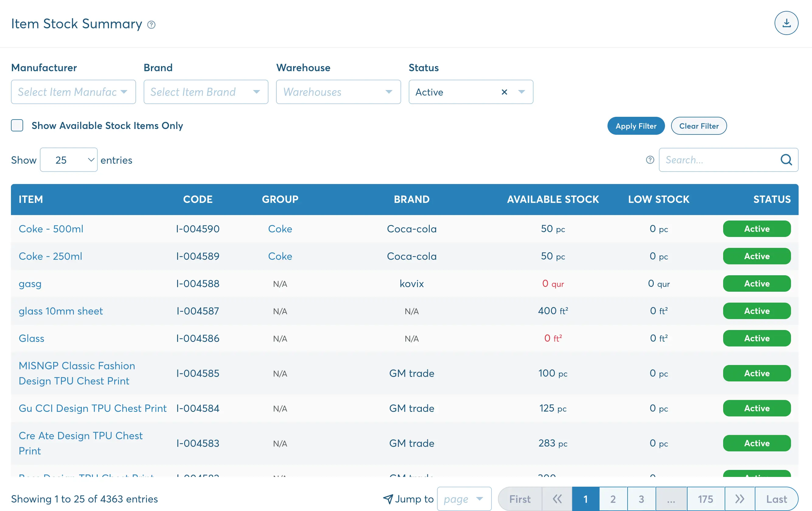Open Cre Ate Design TPU Chest Print link
The width and height of the screenshot is (812, 511).
81,443
